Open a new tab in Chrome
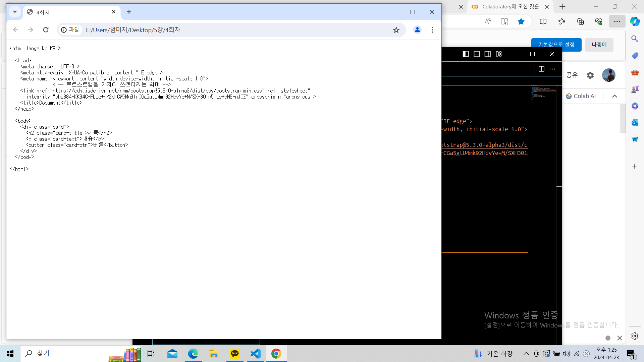Viewport: 644px width, 362px height. [x=129, y=12]
